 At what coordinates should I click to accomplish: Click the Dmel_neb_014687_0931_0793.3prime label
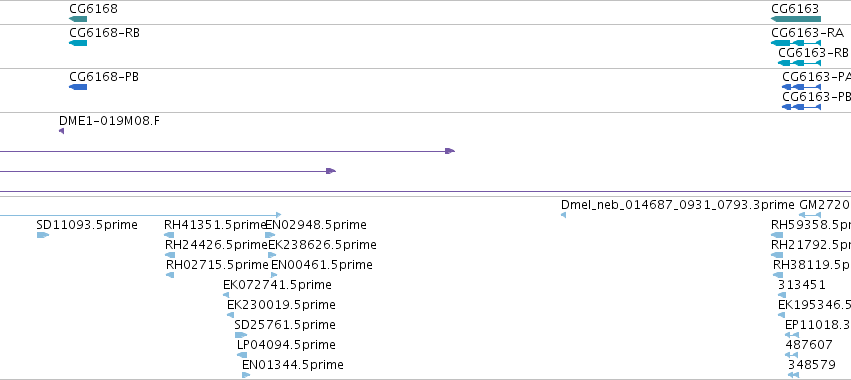pyautogui.click(x=677, y=205)
